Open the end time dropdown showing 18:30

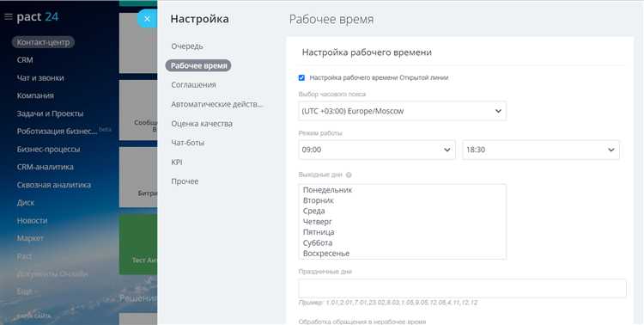[541, 150]
